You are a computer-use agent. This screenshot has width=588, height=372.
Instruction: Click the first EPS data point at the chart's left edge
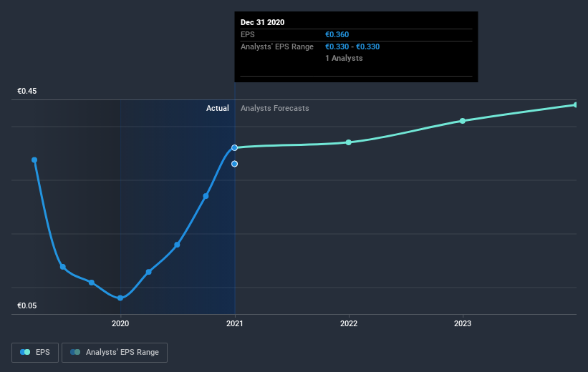point(34,160)
